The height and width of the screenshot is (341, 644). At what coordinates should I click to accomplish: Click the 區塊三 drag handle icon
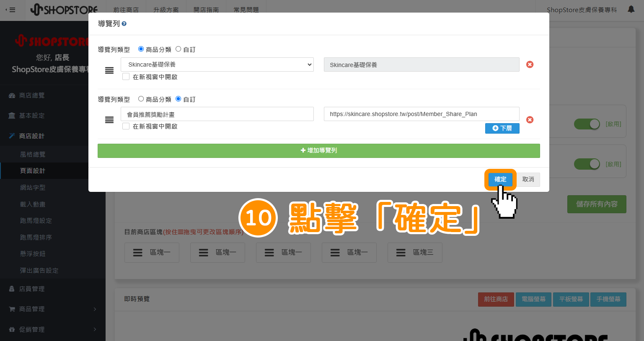[401, 253]
